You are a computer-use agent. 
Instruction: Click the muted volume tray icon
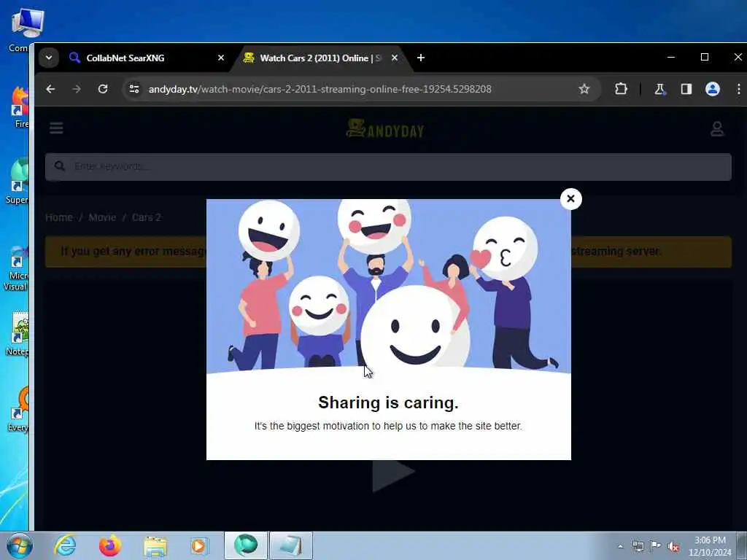click(673, 547)
